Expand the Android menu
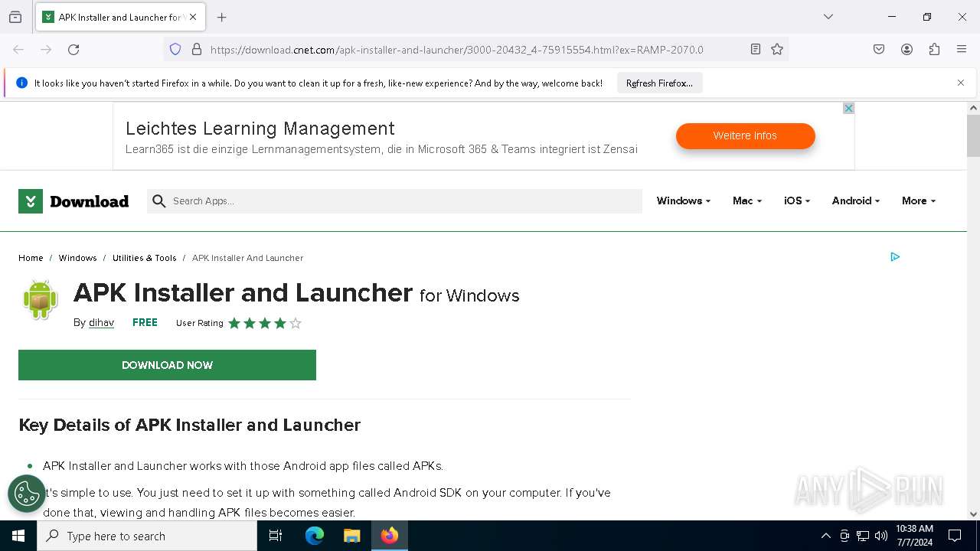Screen dimensions: 980x551 click(856, 201)
